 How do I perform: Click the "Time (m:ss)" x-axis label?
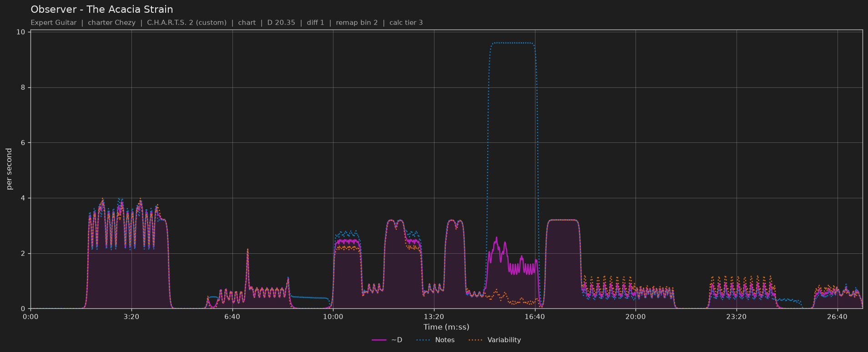(446, 327)
